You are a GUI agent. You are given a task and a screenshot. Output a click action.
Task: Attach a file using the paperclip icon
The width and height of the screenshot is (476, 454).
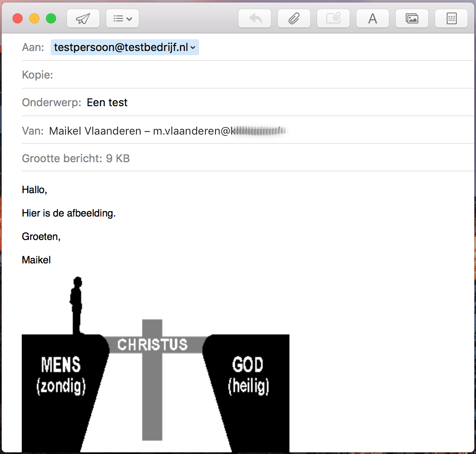click(x=294, y=18)
